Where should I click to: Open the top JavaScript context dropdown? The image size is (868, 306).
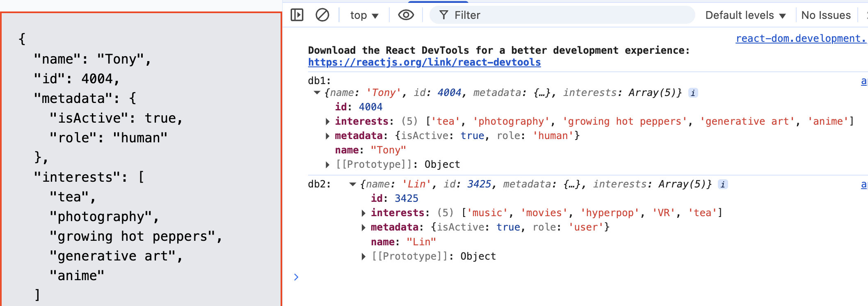coord(364,16)
